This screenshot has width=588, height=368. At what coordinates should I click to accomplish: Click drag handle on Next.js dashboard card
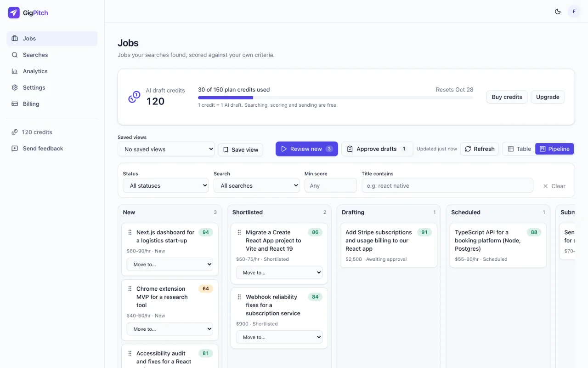pyautogui.click(x=130, y=232)
